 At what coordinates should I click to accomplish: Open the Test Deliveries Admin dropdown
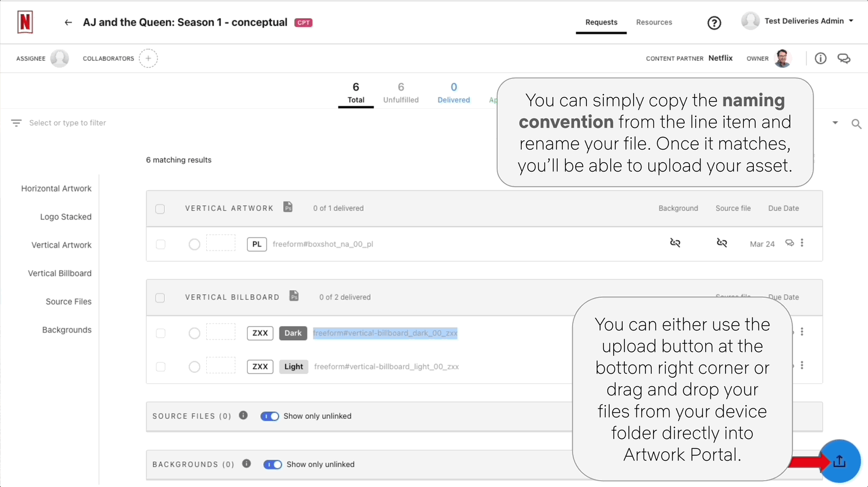tap(850, 21)
